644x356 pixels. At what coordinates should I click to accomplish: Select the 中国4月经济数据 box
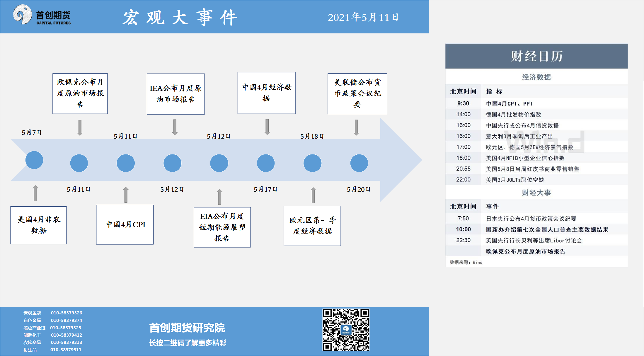(267, 93)
